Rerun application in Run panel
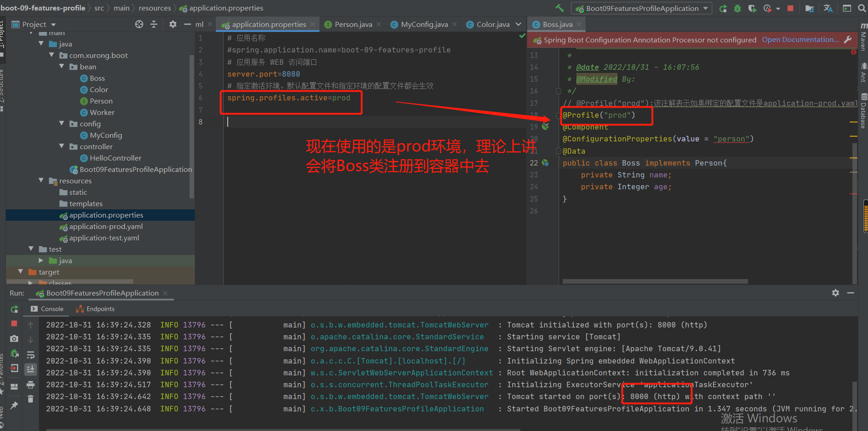 point(14,309)
